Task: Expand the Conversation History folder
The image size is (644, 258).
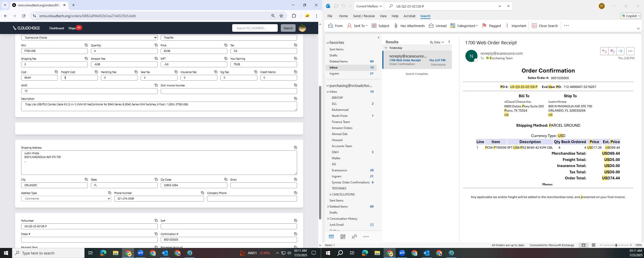Action: pos(328,219)
